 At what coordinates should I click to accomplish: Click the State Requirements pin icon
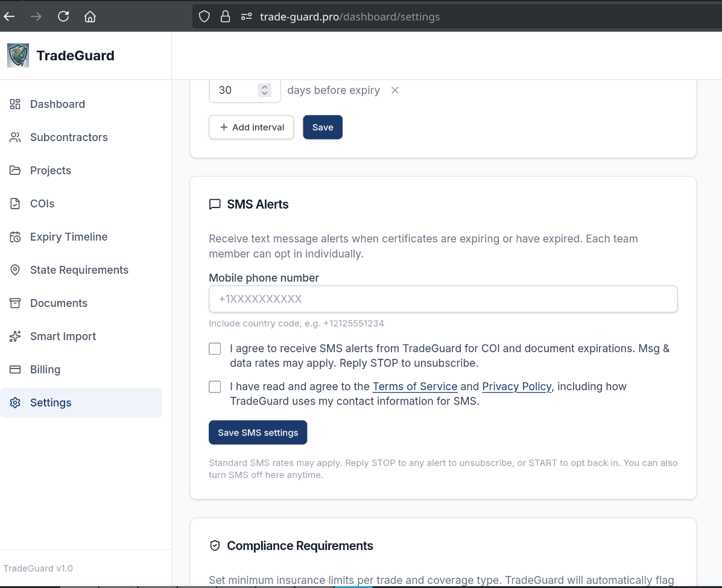15,270
